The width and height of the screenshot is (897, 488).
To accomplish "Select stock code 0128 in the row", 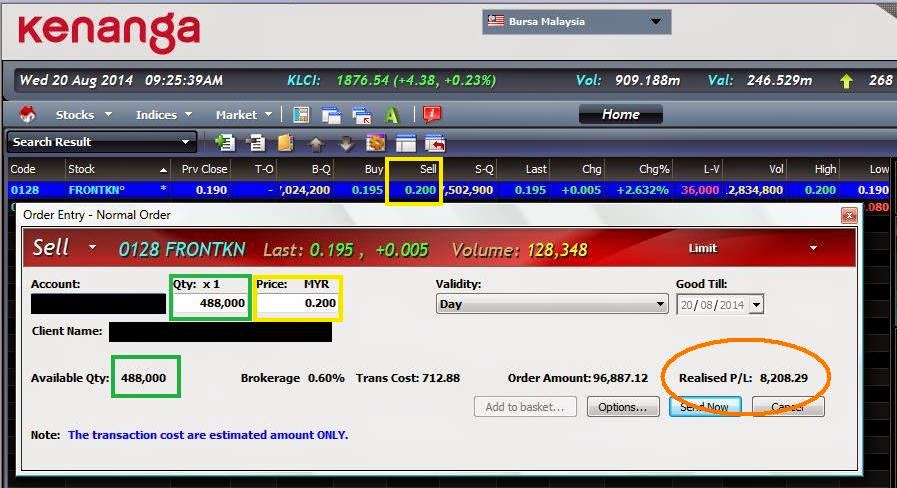I will 25,190.
